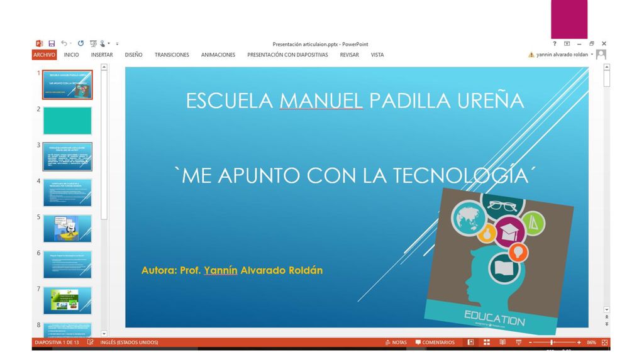Switch to Normal view icon
This screenshot has width=644, height=362.
pyautogui.click(x=470, y=343)
